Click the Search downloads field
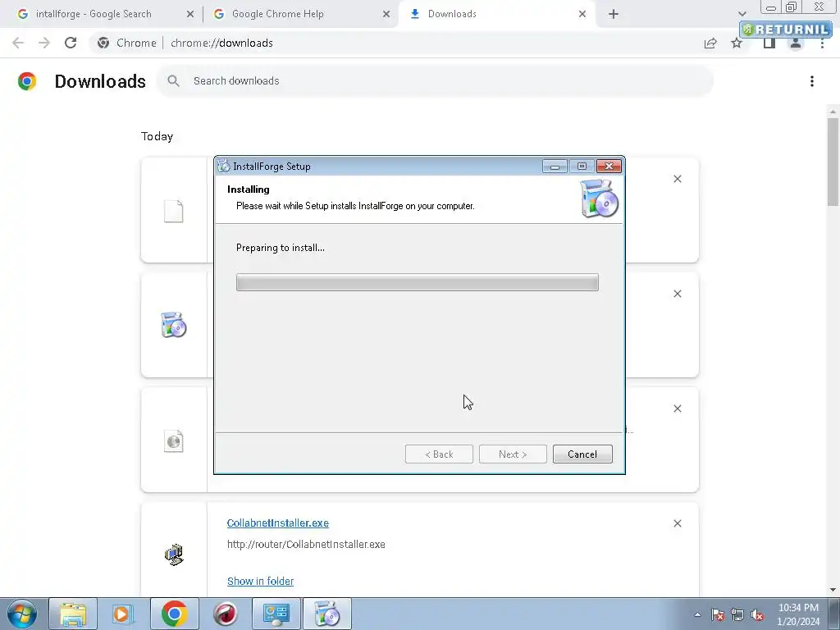This screenshot has width=840, height=630. (x=435, y=81)
